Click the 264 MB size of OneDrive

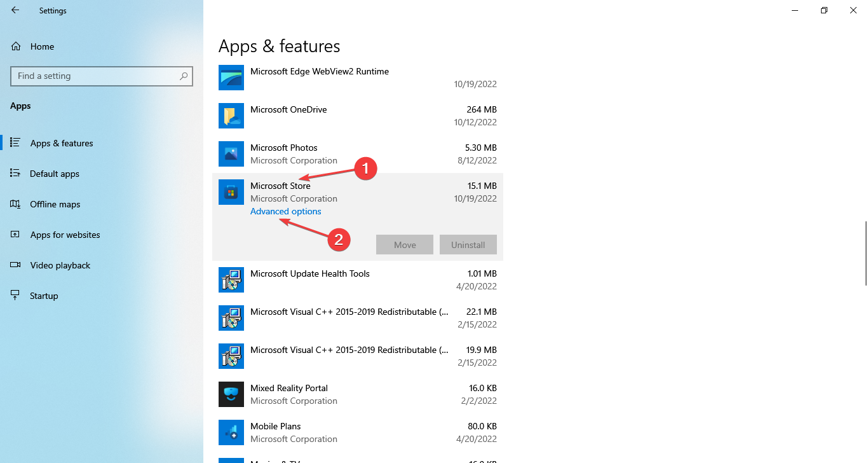point(482,109)
